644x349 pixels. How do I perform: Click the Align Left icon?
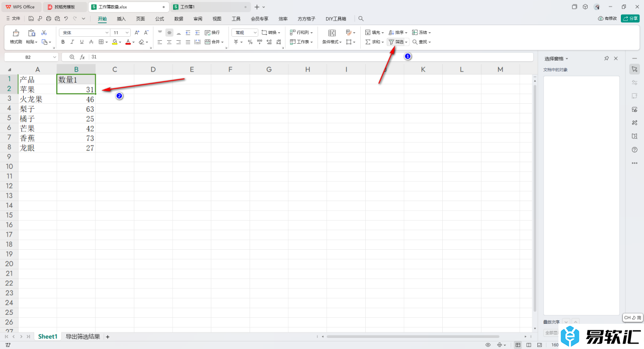click(160, 42)
